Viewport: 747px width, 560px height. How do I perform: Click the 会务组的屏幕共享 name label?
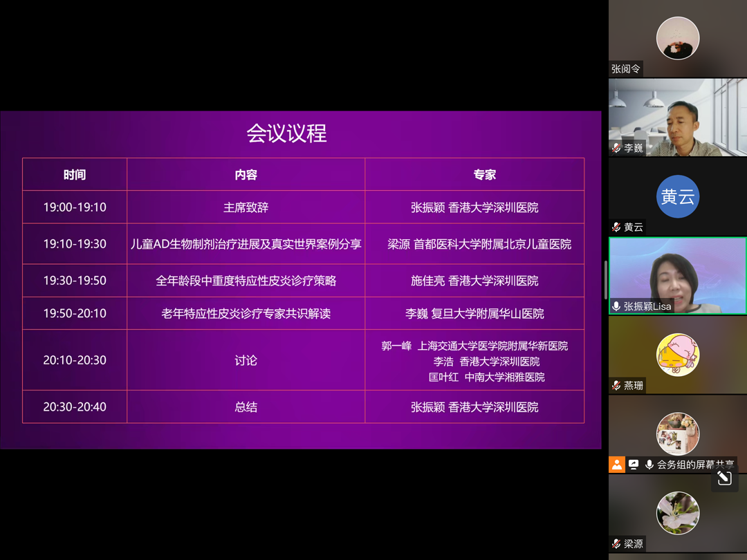coord(696,465)
